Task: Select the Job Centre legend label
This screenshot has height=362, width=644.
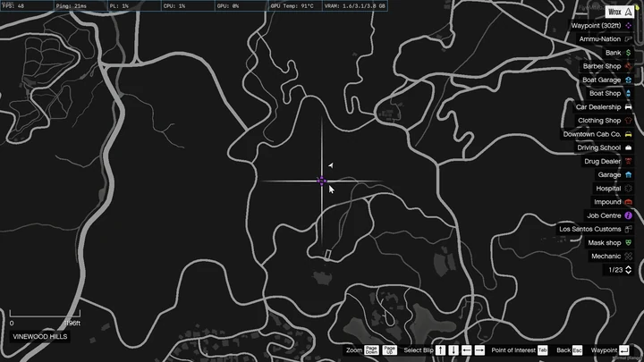Action: pyautogui.click(x=604, y=215)
